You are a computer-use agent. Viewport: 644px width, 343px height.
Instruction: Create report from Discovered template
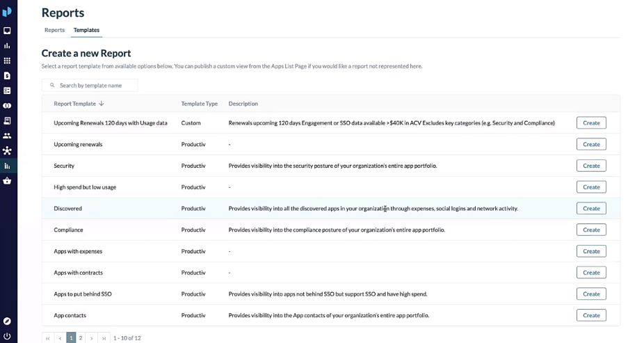coord(591,208)
